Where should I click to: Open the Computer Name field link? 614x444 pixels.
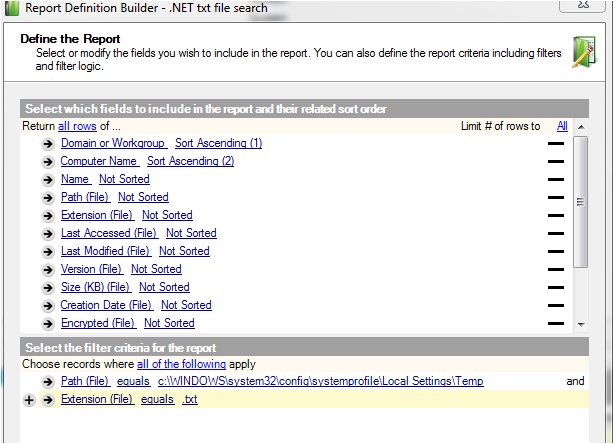[x=100, y=161]
